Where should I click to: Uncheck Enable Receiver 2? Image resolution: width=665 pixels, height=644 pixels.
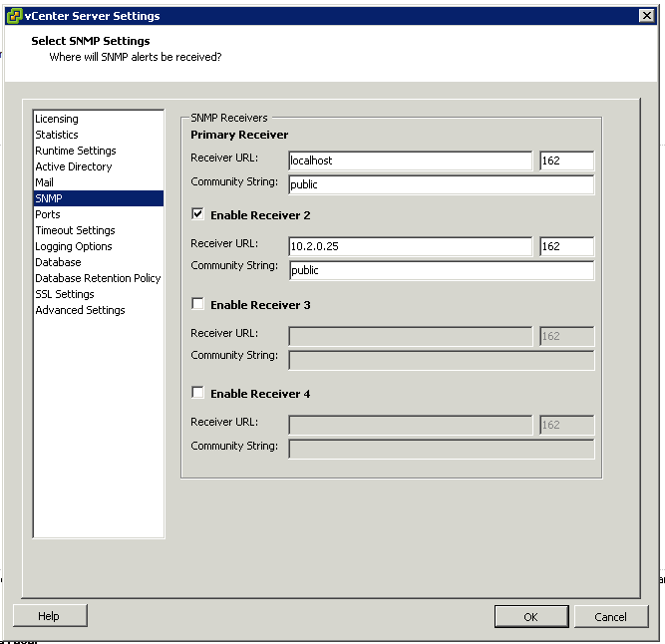click(197, 214)
